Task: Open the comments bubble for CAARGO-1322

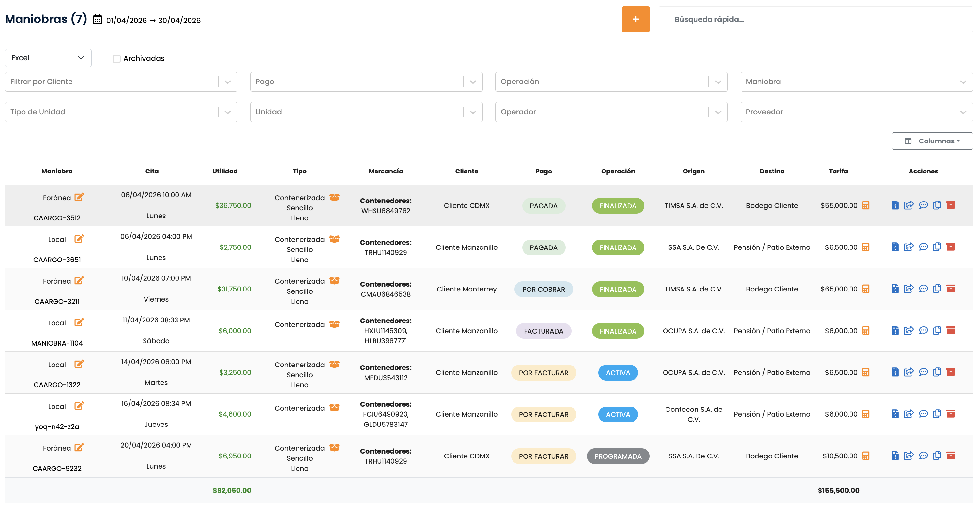Action: pos(923,372)
